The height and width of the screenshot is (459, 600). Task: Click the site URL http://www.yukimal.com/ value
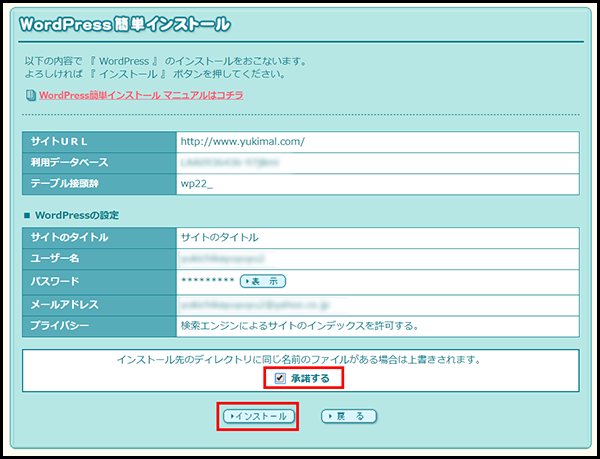coord(241,141)
